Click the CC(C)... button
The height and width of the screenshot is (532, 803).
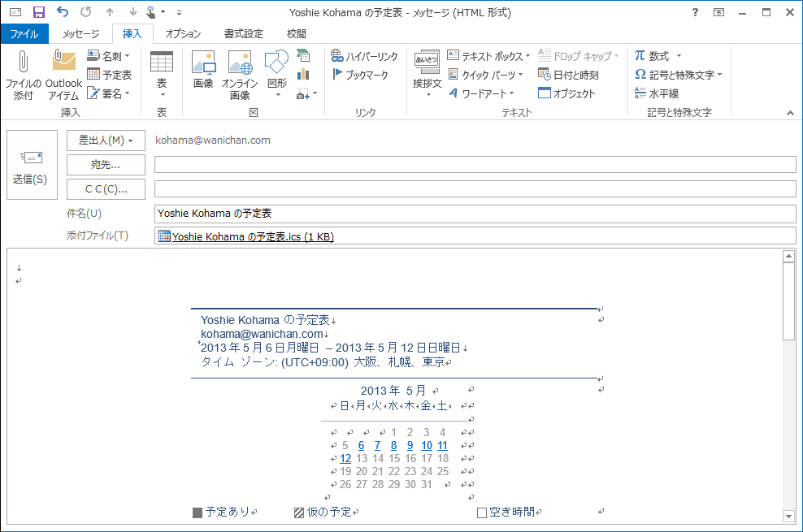tap(106, 189)
